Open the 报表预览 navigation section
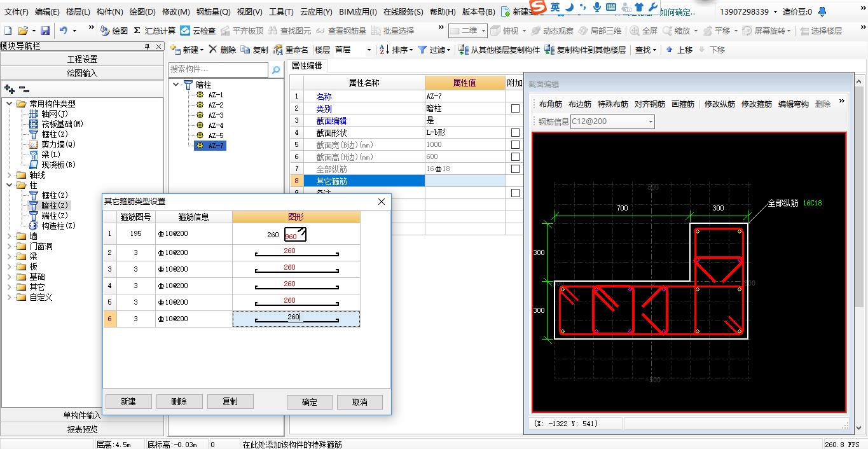This screenshot has height=449, width=868. pos(82,429)
